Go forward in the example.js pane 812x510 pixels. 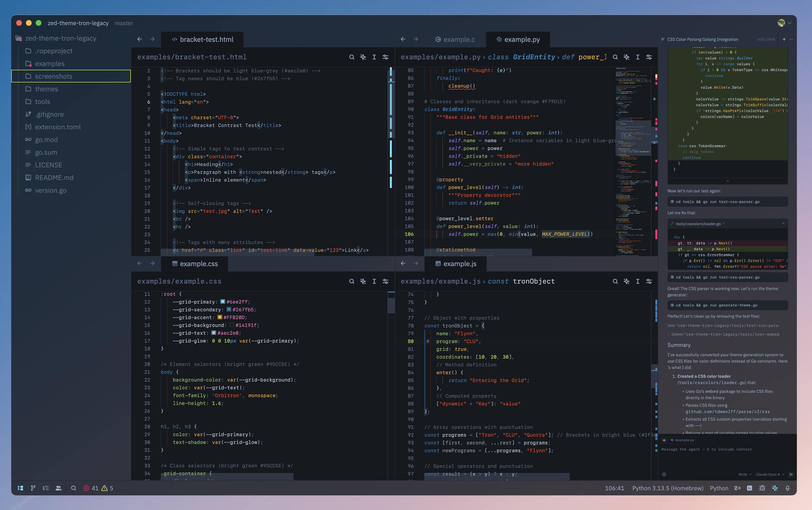(x=416, y=264)
